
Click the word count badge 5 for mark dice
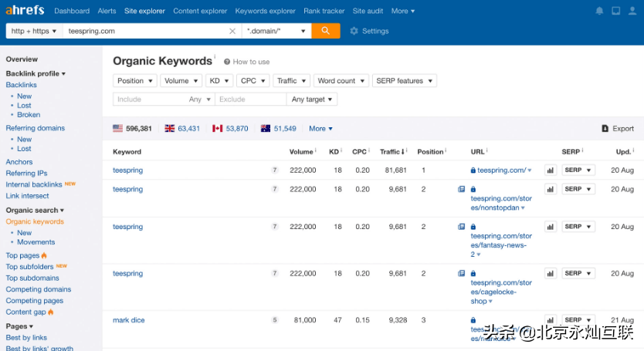275,320
